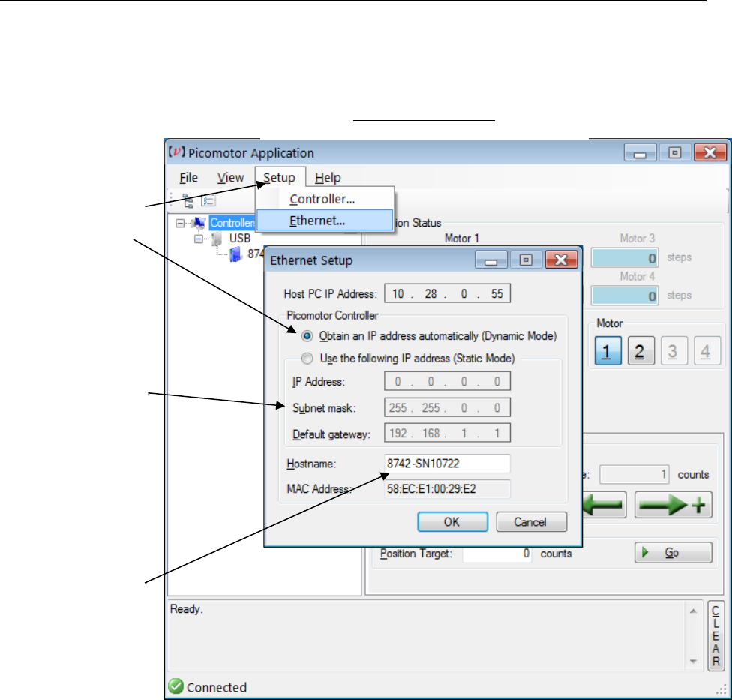Select Motor 2 button
Viewport: 732px width, 700px height.
(x=641, y=350)
